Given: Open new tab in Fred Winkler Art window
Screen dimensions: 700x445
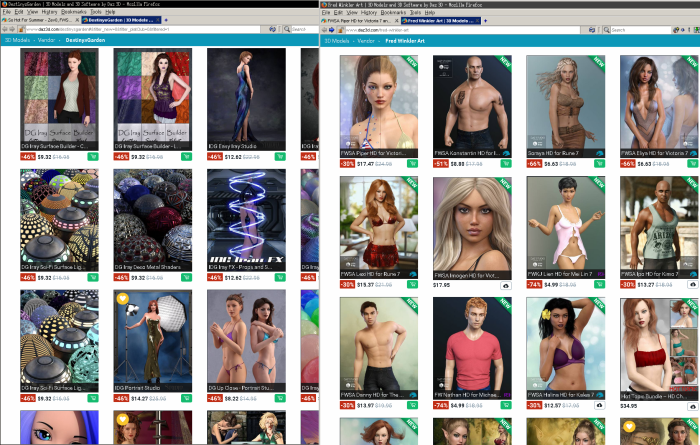Looking at the screenshot, I should [x=485, y=21].
